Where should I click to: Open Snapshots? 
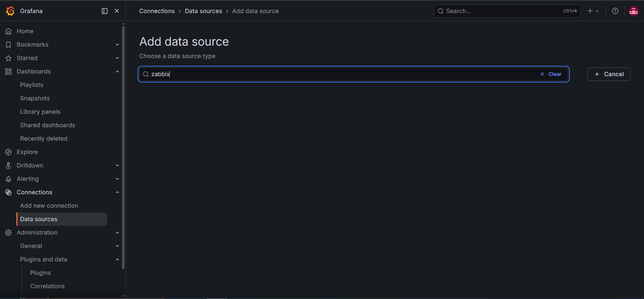[x=35, y=98]
